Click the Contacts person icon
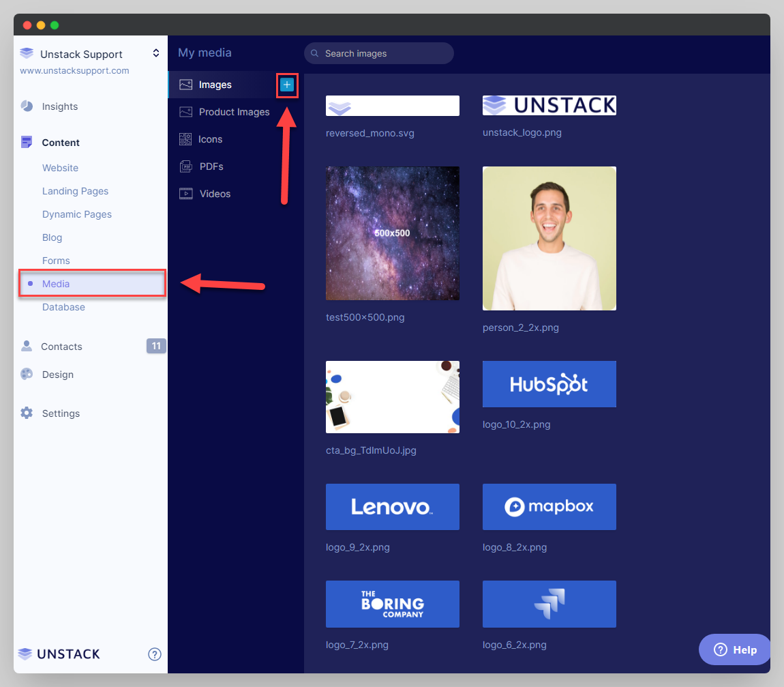The image size is (784, 687). pyautogui.click(x=27, y=346)
